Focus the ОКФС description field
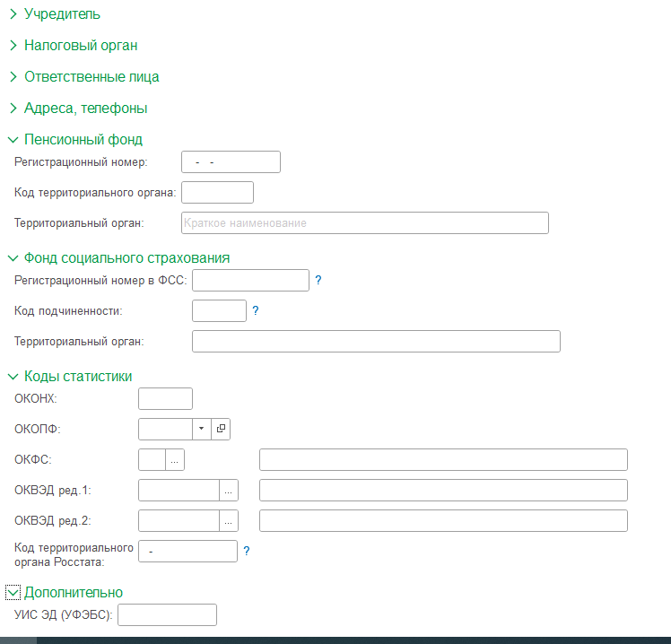This screenshot has width=671, height=644. [x=443, y=459]
